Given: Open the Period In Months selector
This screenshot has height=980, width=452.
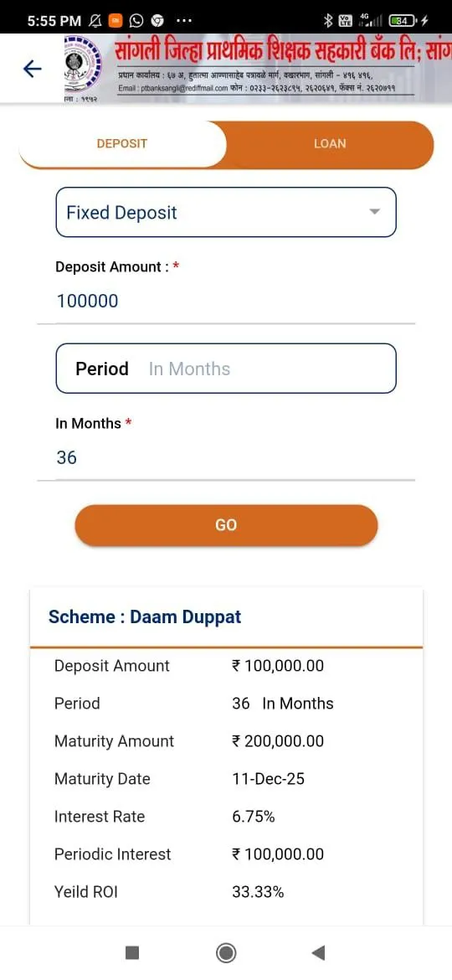Looking at the screenshot, I should click(x=226, y=368).
